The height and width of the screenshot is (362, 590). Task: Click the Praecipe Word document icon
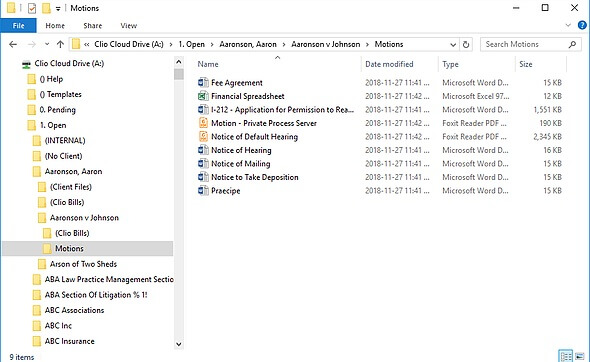pyautogui.click(x=203, y=191)
